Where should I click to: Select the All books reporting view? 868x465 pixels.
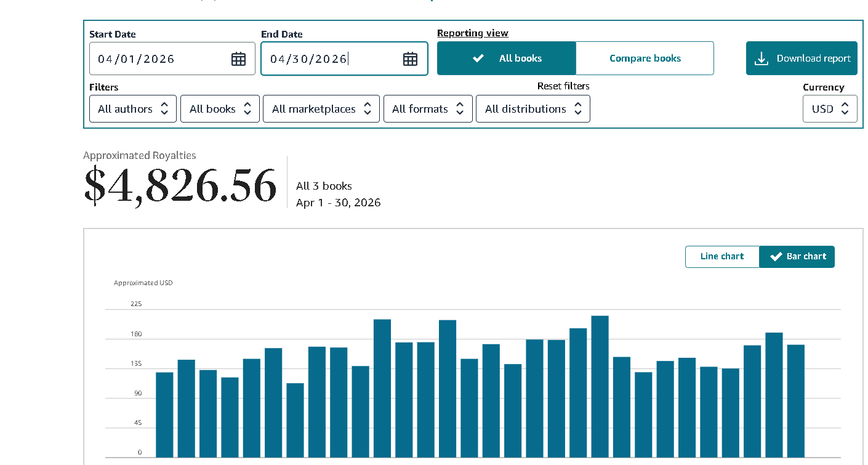[x=507, y=59]
